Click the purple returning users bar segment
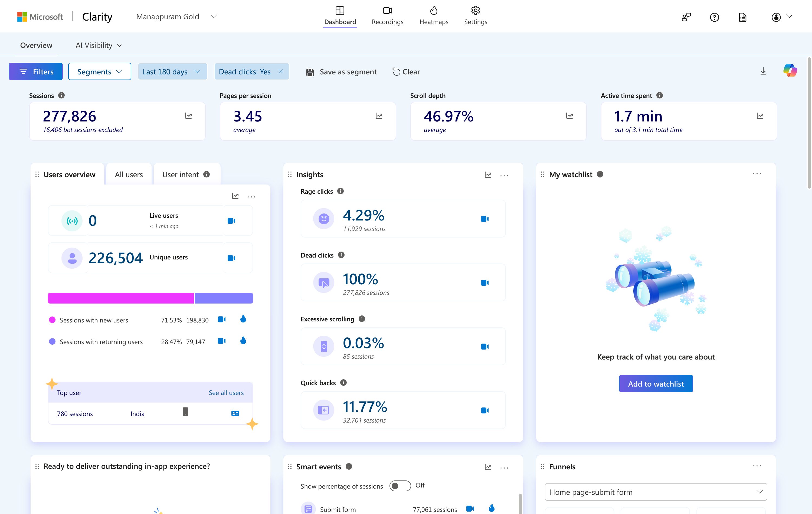This screenshot has width=812, height=514. (x=224, y=298)
